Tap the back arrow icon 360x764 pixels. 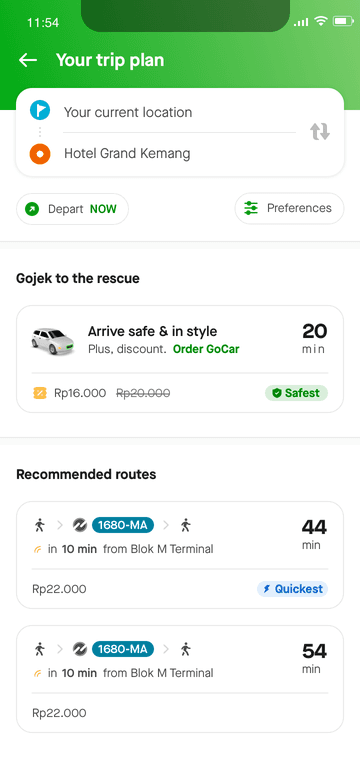28,60
